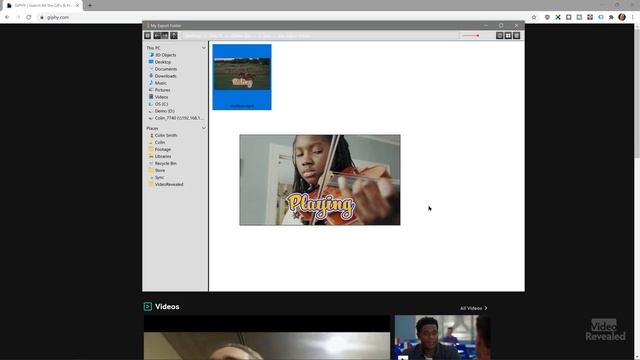Image resolution: width=640 pixels, height=360 pixels.
Task: Open the Chrome three-dot menu
Action: coord(633,17)
